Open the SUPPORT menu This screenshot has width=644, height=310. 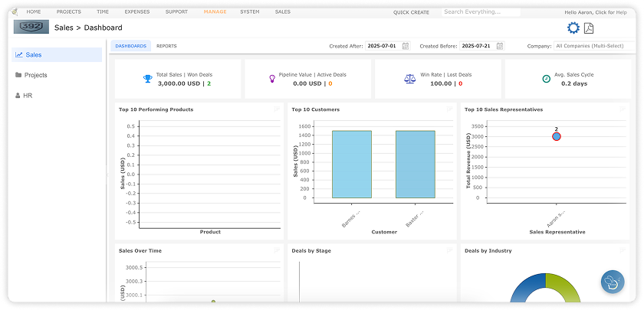(x=176, y=12)
